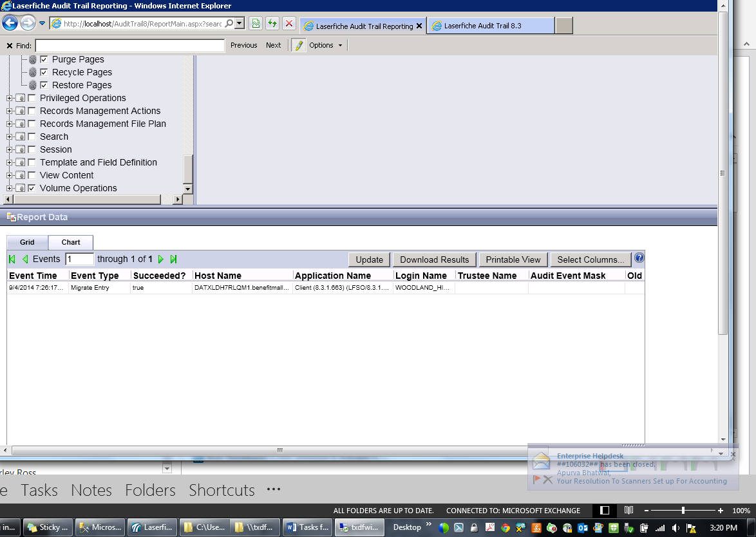The image size is (756, 537).
Task: Go to the previous page of events
Action: (25, 259)
